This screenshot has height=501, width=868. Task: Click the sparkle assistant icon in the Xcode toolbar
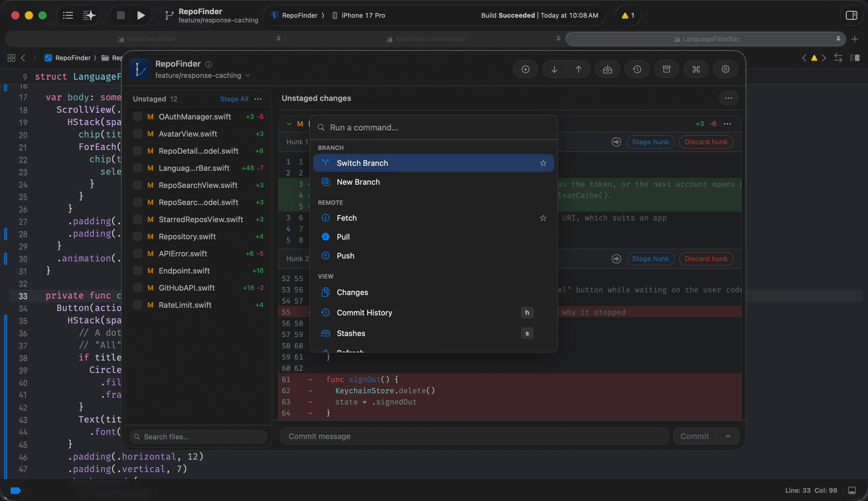tap(89, 15)
